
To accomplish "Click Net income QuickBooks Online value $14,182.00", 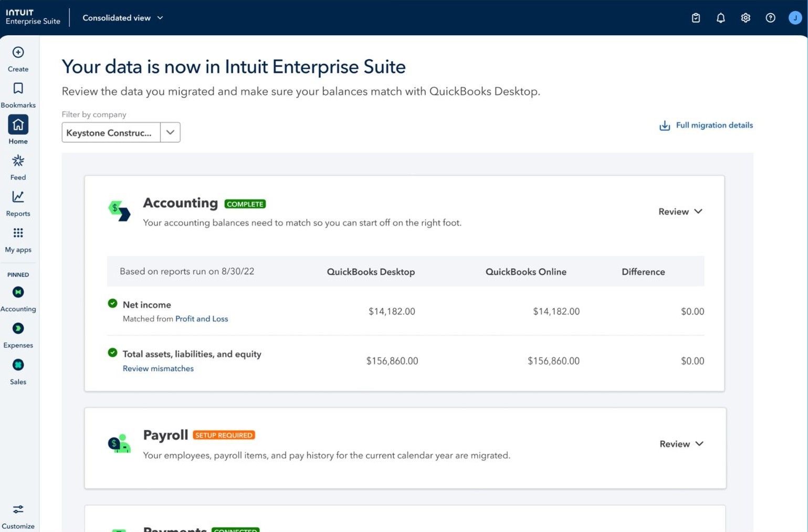I will coord(556,311).
